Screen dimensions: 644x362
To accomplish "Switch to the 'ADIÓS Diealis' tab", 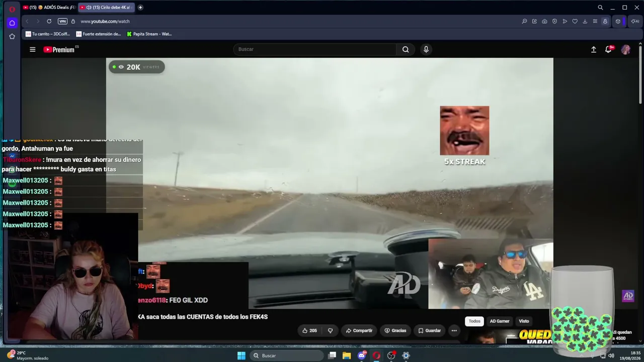I will coord(49,8).
